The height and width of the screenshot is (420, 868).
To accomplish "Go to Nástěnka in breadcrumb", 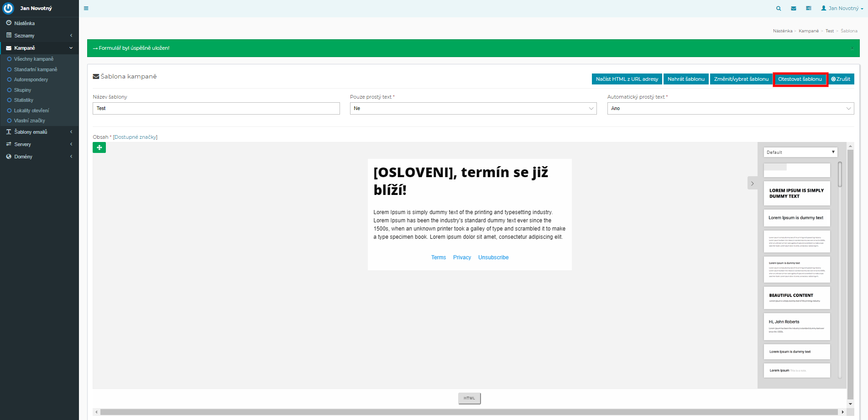I will [x=782, y=31].
